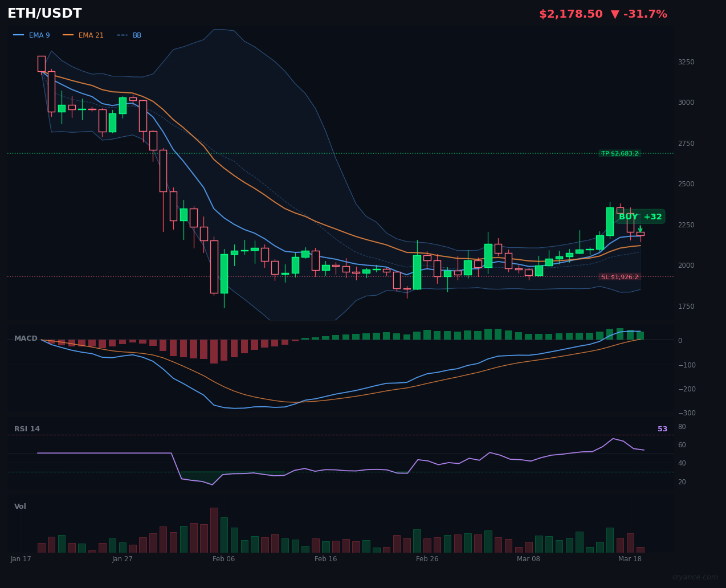
Task: Switch focus to the MACD tab section
Action: pyautogui.click(x=25, y=338)
